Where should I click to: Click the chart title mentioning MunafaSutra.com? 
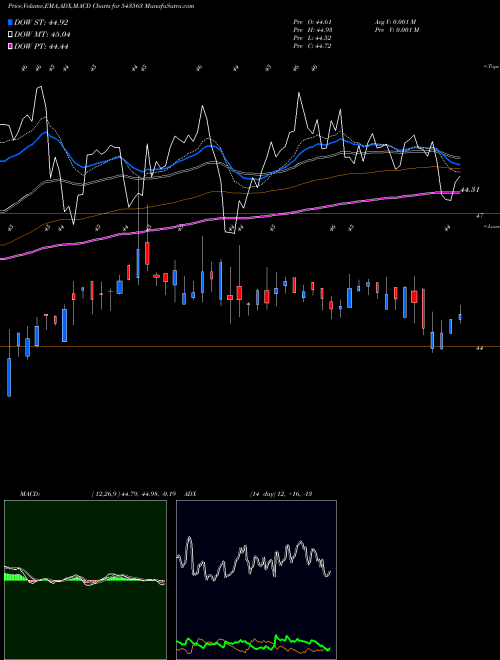pos(101,6)
